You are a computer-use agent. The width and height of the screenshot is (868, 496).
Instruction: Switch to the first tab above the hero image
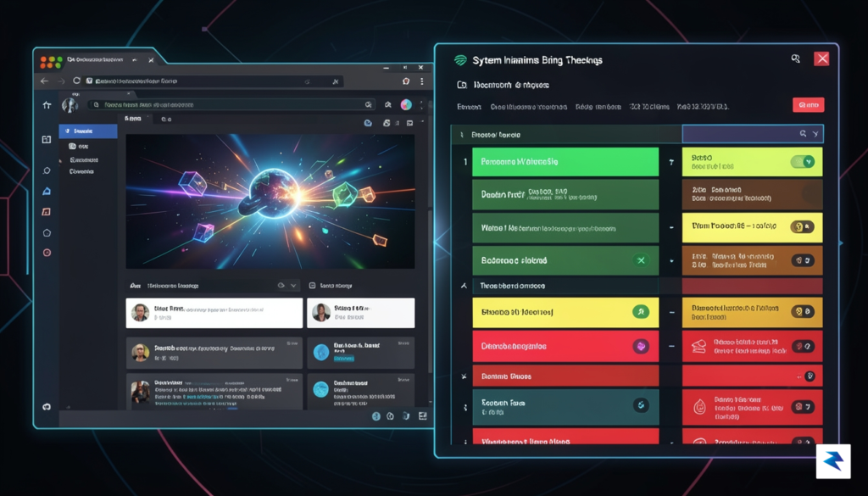[x=133, y=119]
